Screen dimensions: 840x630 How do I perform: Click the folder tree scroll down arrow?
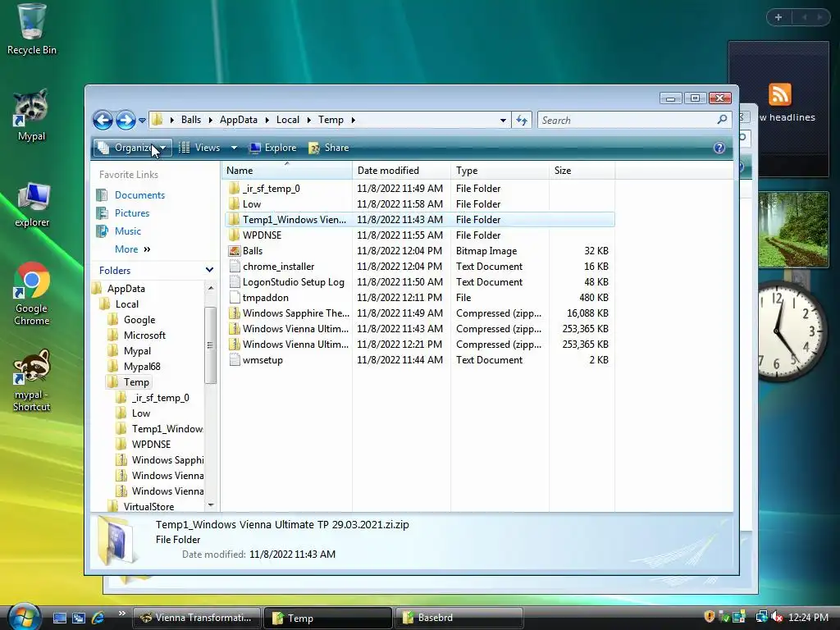pyautogui.click(x=211, y=505)
